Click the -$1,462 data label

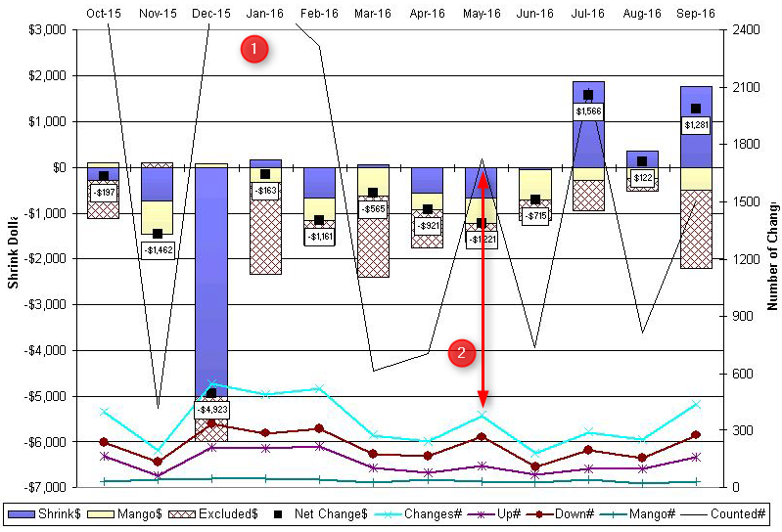click(159, 250)
